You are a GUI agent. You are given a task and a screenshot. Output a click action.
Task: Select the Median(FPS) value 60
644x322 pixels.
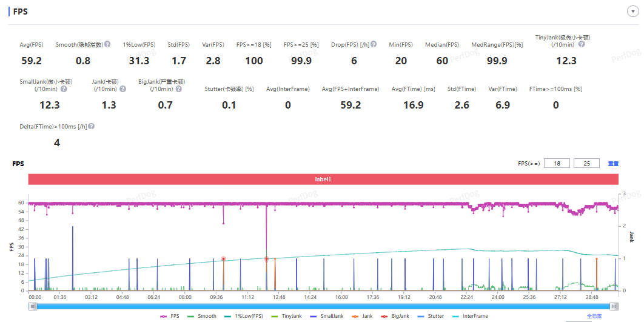pos(442,61)
